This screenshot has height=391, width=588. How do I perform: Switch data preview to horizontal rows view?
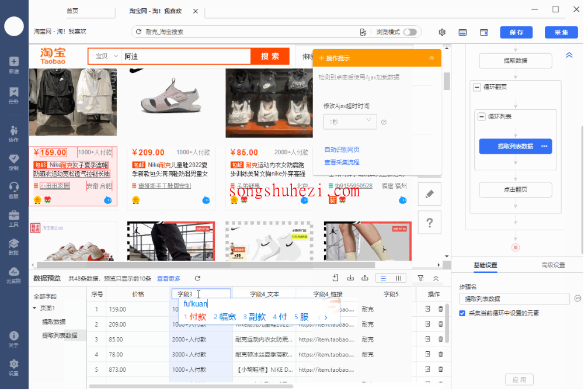point(383,278)
